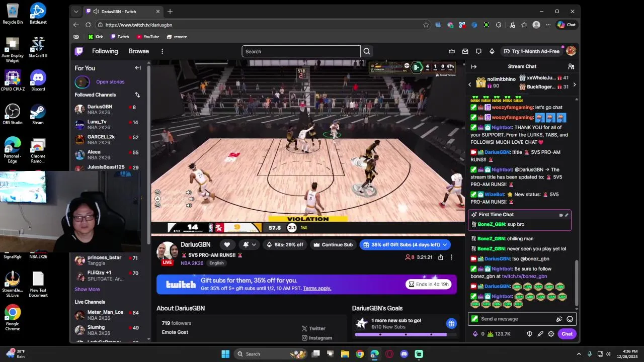Click the Bits balance diamond icon
The width and height of the screenshot is (644, 362).
pyautogui.click(x=475, y=334)
